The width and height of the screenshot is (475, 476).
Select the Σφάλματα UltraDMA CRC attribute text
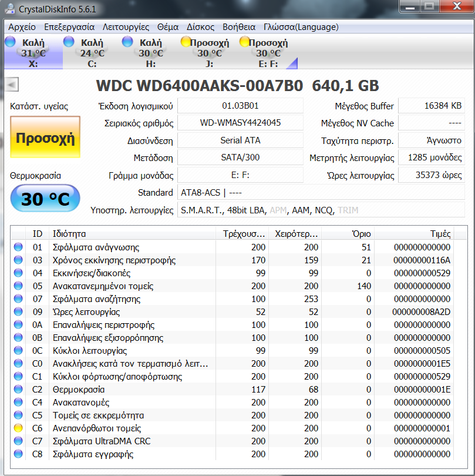click(x=102, y=441)
